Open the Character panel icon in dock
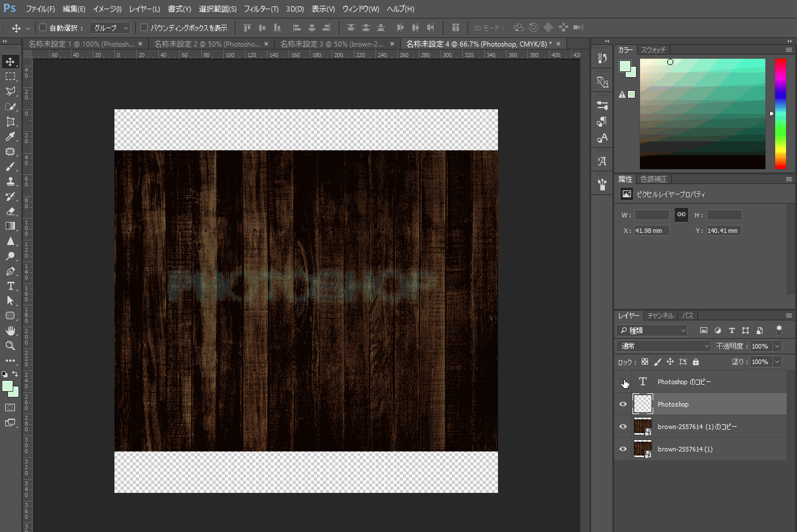The width and height of the screenshot is (797, 532). pos(602,138)
